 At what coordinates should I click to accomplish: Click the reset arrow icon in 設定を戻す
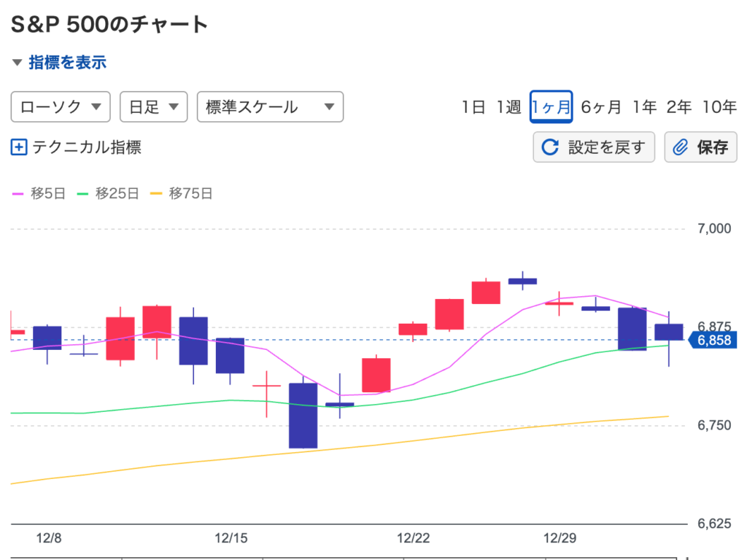click(x=549, y=147)
